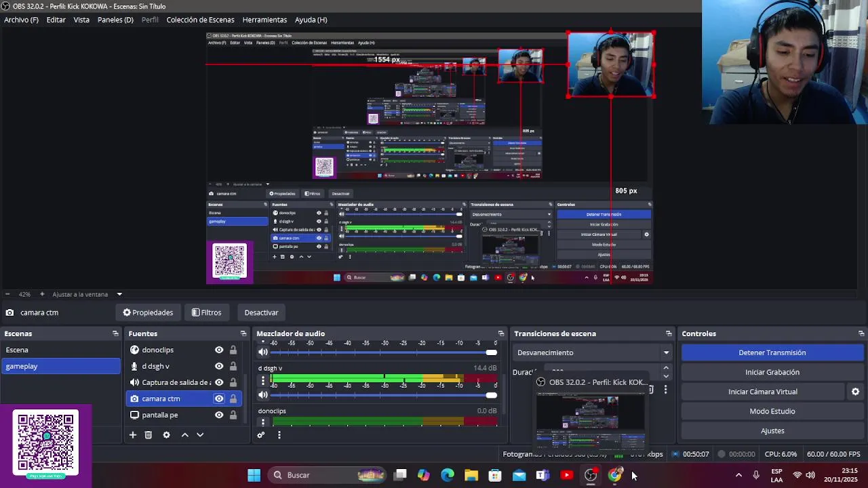This screenshot has height=488, width=868.
Task: Expand the system tray hidden icons chevron
Action: click(738, 475)
